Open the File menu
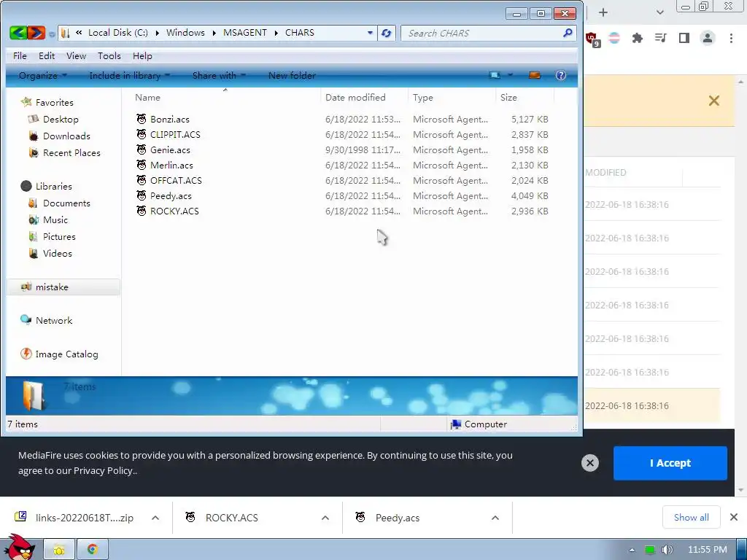Image resolution: width=747 pixels, height=560 pixels. coord(20,55)
